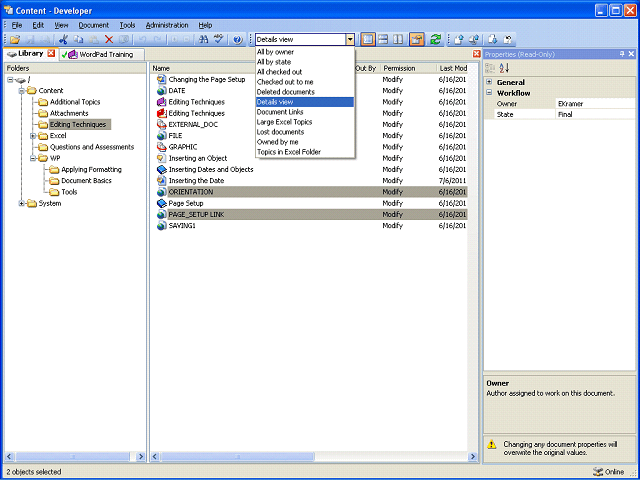Pin the Properties panel with pushpin
Screen dimensions: 640x480
click(621, 54)
